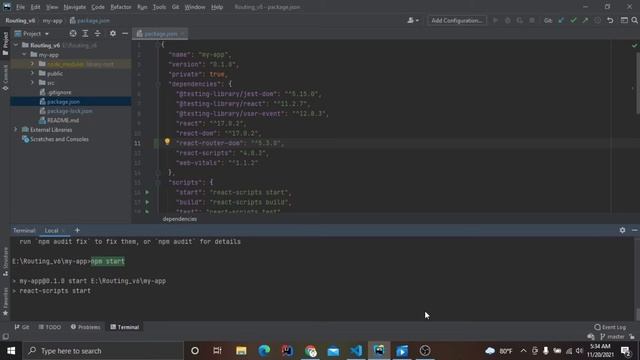Select the Local terminal tab
The height and width of the screenshot is (360, 640).
point(52,231)
